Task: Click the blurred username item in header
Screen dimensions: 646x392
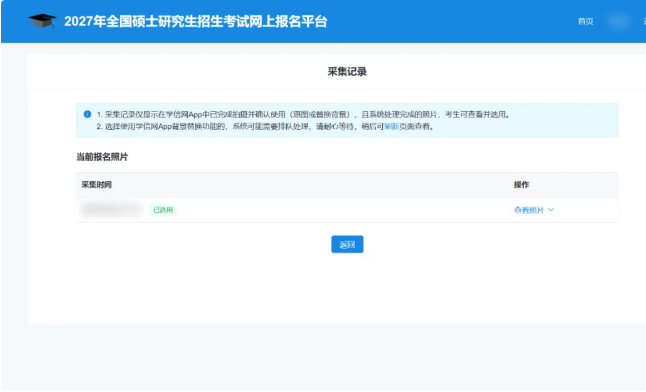Action: pos(618,21)
